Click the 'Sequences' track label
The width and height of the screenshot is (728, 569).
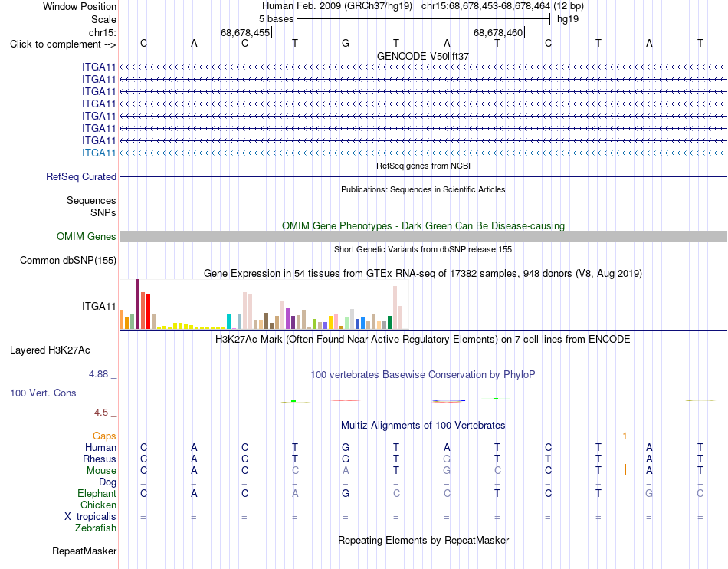click(x=91, y=201)
